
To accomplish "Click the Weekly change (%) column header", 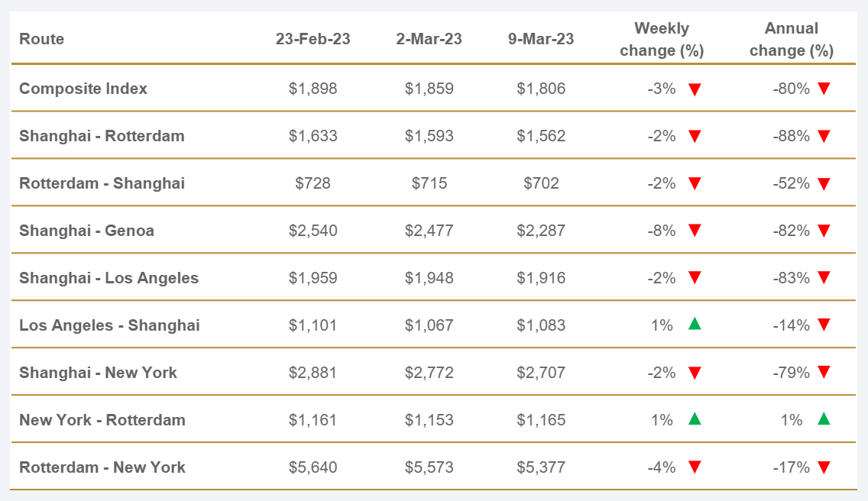I will [x=662, y=40].
